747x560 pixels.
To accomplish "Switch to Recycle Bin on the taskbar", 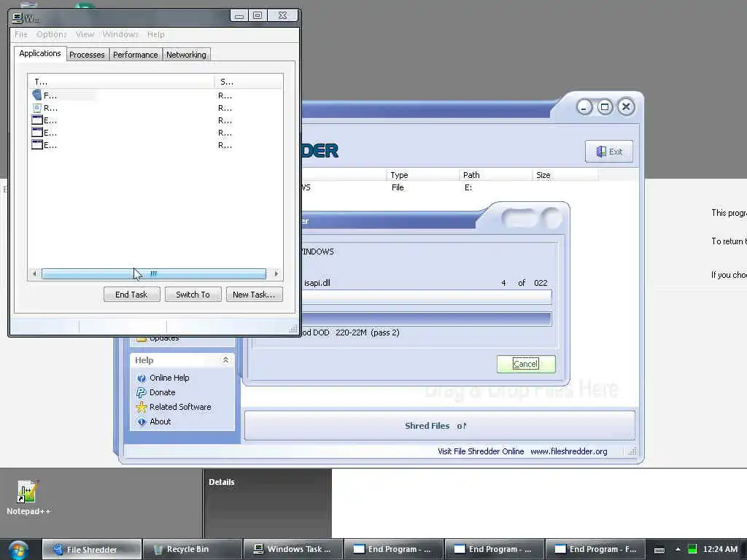I will (193, 550).
